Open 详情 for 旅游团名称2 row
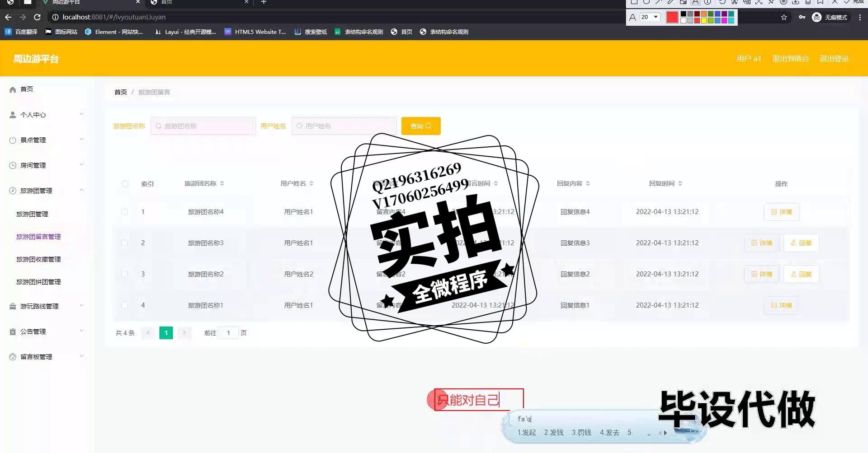The width and height of the screenshot is (868, 453). click(762, 274)
